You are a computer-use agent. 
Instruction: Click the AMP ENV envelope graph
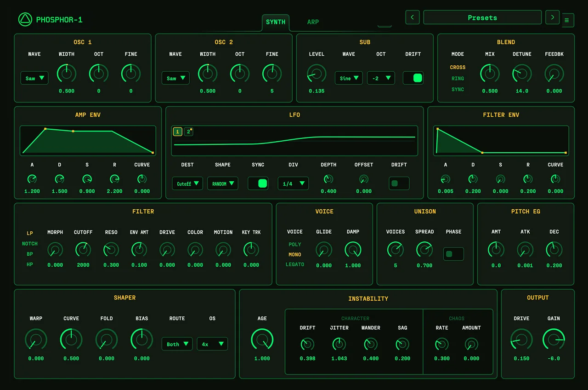[88, 141]
